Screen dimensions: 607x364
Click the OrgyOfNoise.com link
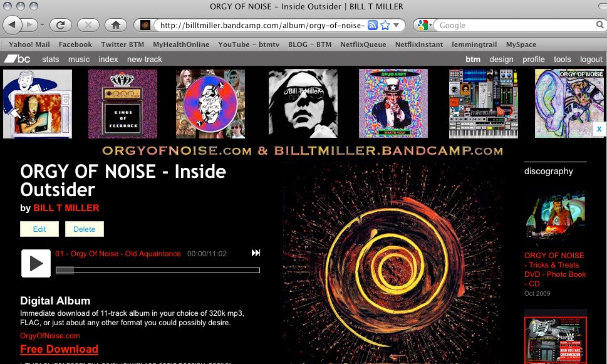(50, 336)
